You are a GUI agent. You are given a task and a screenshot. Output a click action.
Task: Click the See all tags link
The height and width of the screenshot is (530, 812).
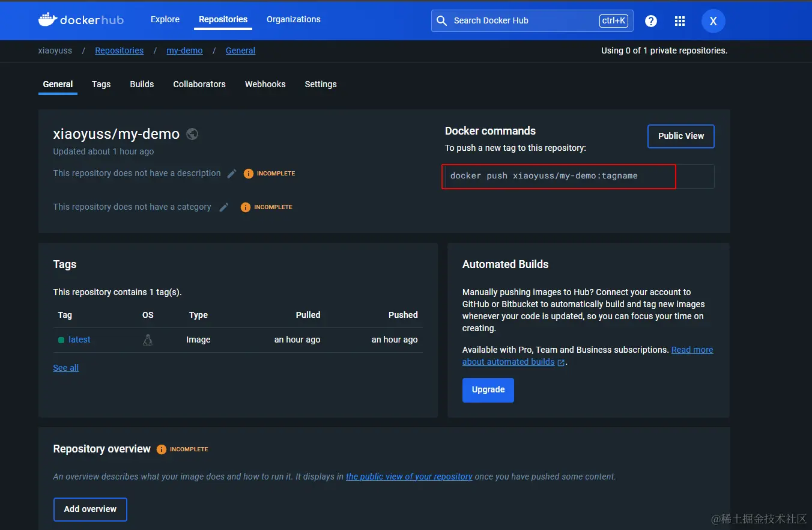(x=66, y=368)
